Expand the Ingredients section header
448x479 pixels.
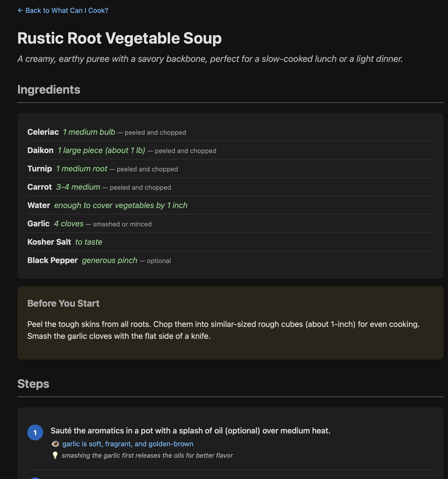(x=49, y=90)
